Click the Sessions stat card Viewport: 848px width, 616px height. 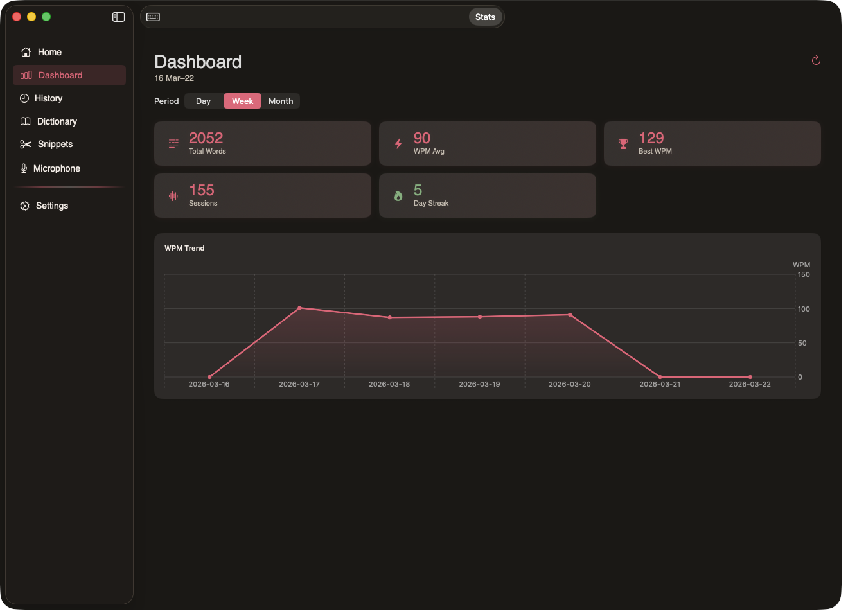262,195
